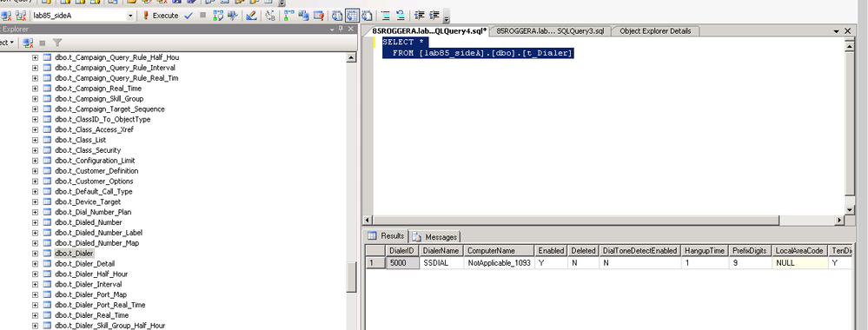Close the active query document tab
This screenshot has width=868, height=330.
tap(847, 31)
